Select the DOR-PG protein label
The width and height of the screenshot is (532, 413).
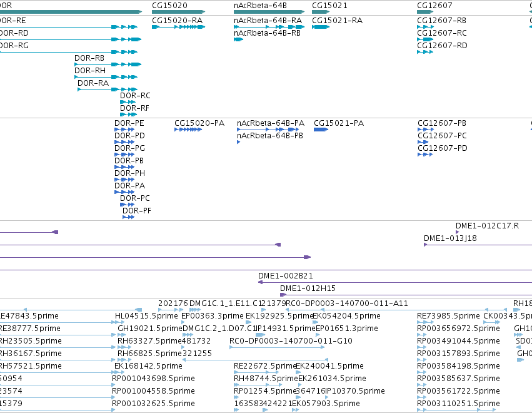pyautogui.click(x=129, y=148)
